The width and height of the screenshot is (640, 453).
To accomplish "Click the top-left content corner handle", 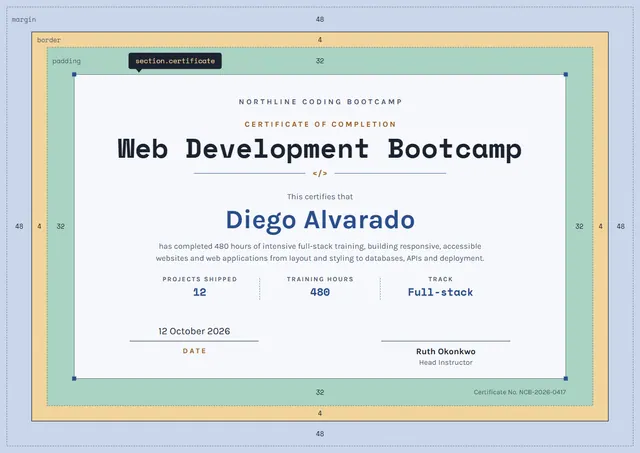I will pyautogui.click(x=74, y=74).
